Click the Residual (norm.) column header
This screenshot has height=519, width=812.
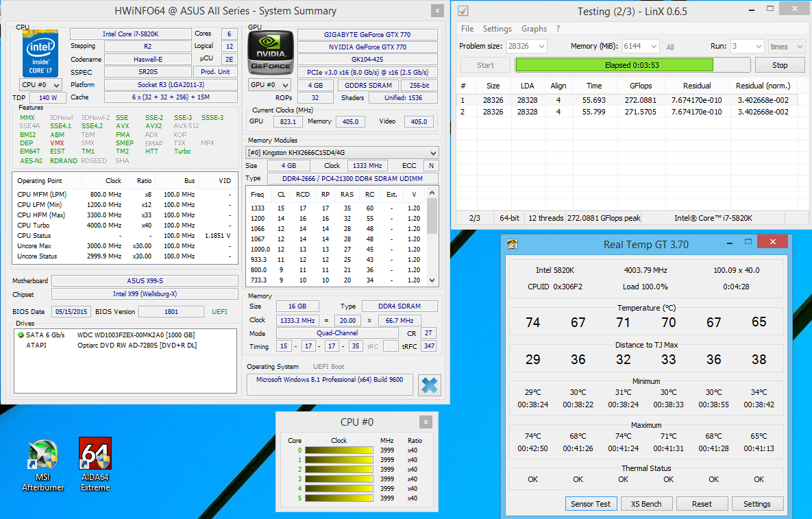pyautogui.click(x=763, y=86)
